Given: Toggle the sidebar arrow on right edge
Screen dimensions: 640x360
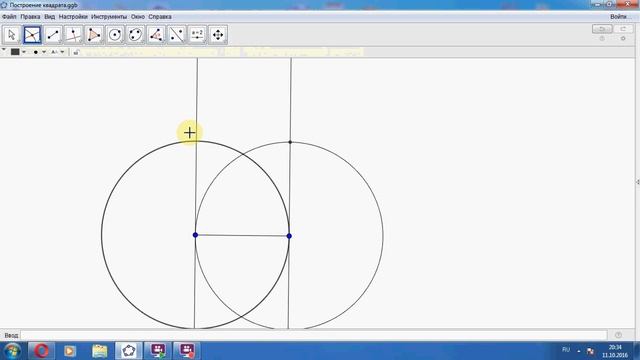Looking at the screenshot, I should (638, 182).
